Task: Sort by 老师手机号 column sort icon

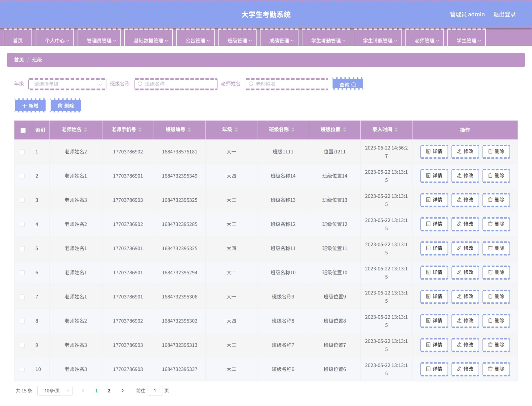Action: point(140,130)
